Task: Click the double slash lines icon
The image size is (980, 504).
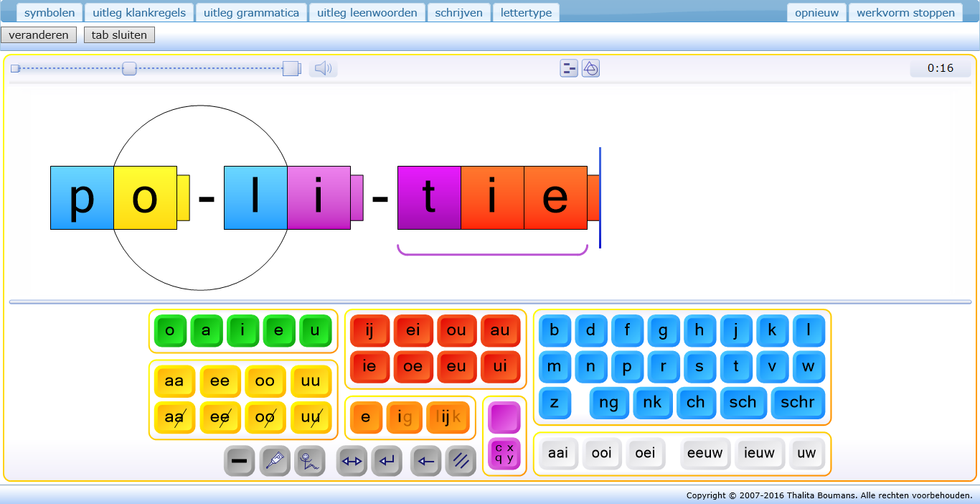Action: point(461,461)
